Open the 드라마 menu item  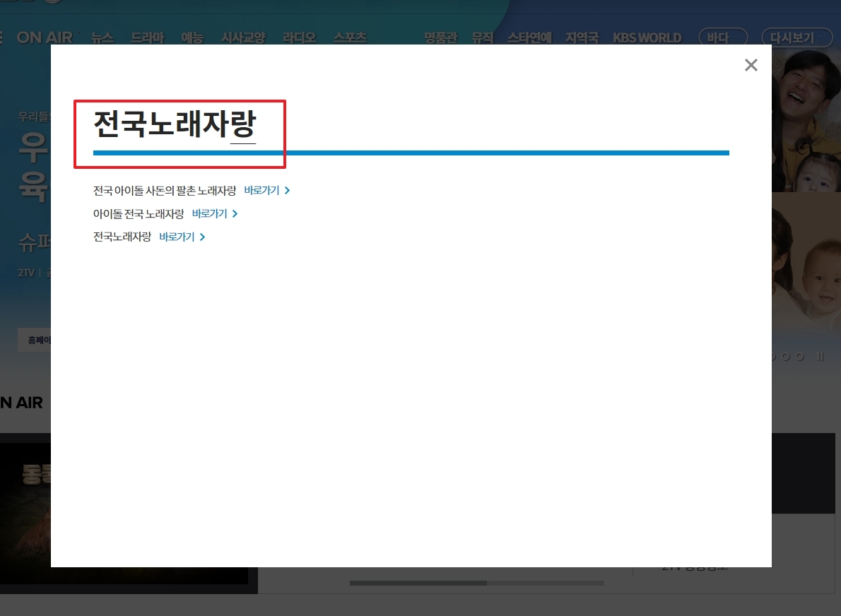(148, 37)
